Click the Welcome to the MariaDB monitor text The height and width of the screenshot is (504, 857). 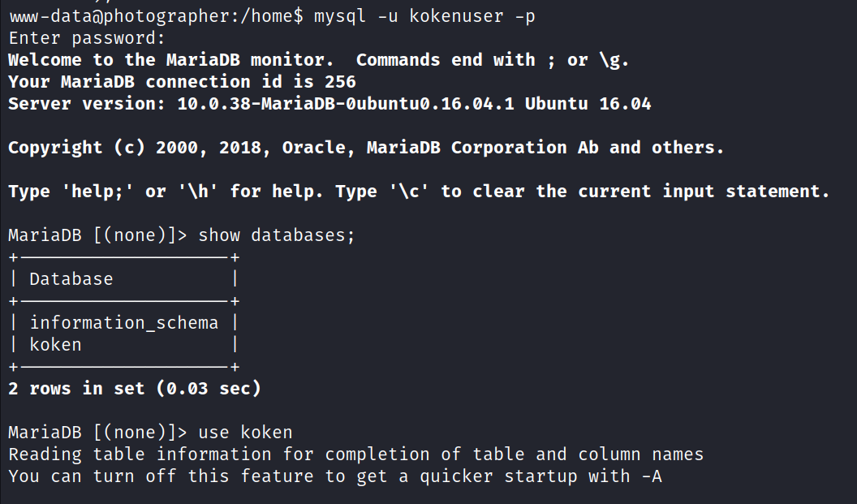tap(170, 60)
